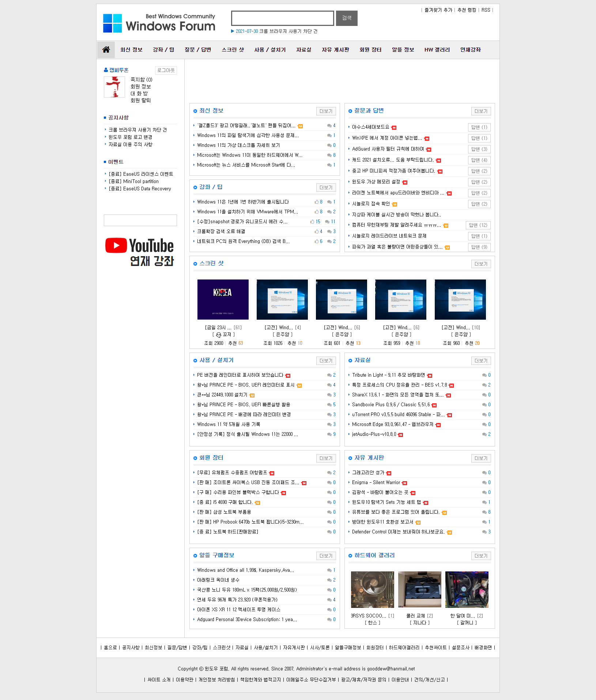Image resolution: width=596 pixels, height=700 pixels.
Task: Open the YouTube 연재 강좌 banner
Action: [x=140, y=252]
